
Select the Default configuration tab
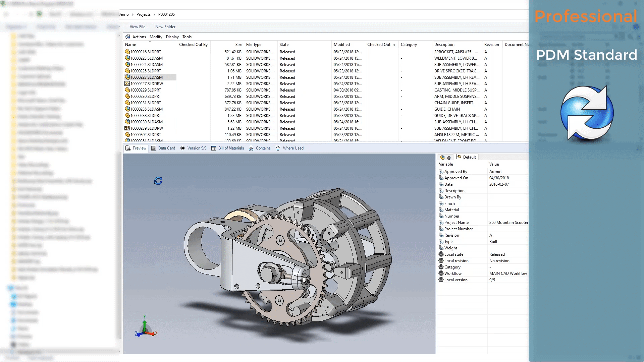point(466,157)
